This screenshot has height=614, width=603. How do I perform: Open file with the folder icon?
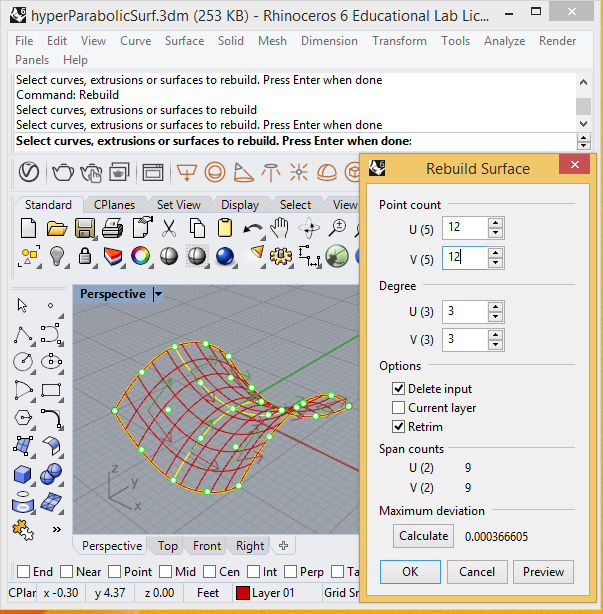pyautogui.click(x=56, y=228)
